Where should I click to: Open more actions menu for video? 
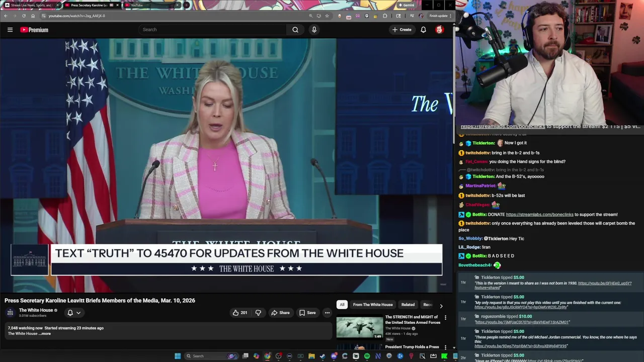coord(327,313)
